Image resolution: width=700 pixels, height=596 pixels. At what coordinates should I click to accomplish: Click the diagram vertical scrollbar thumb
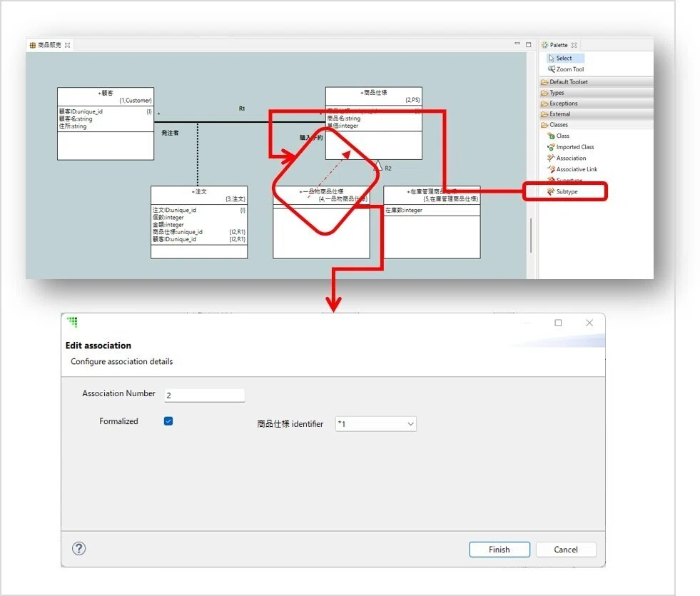[x=531, y=236]
